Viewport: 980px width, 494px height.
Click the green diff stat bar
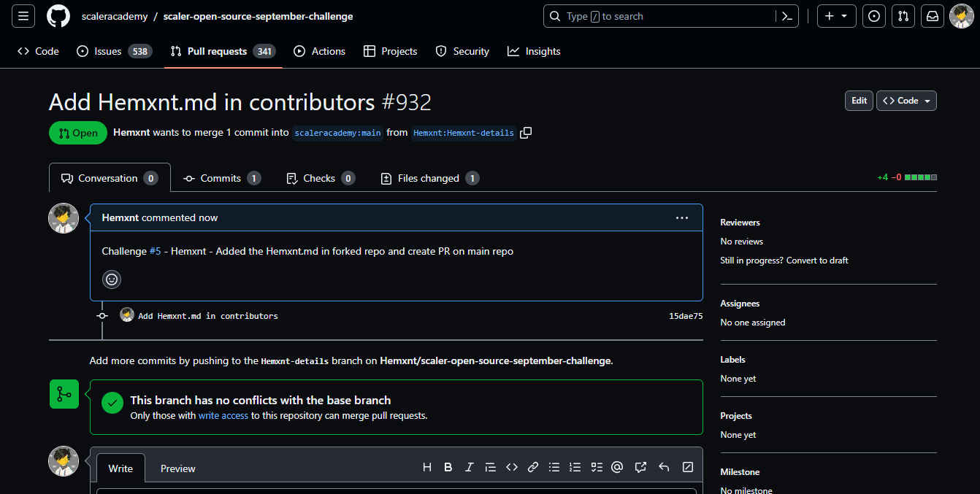coord(919,177)
